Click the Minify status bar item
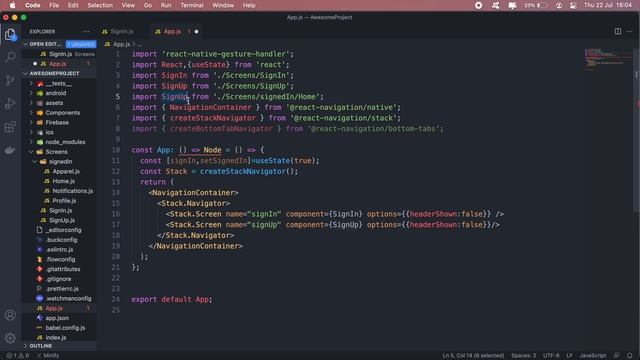 (x=48, y=356)
